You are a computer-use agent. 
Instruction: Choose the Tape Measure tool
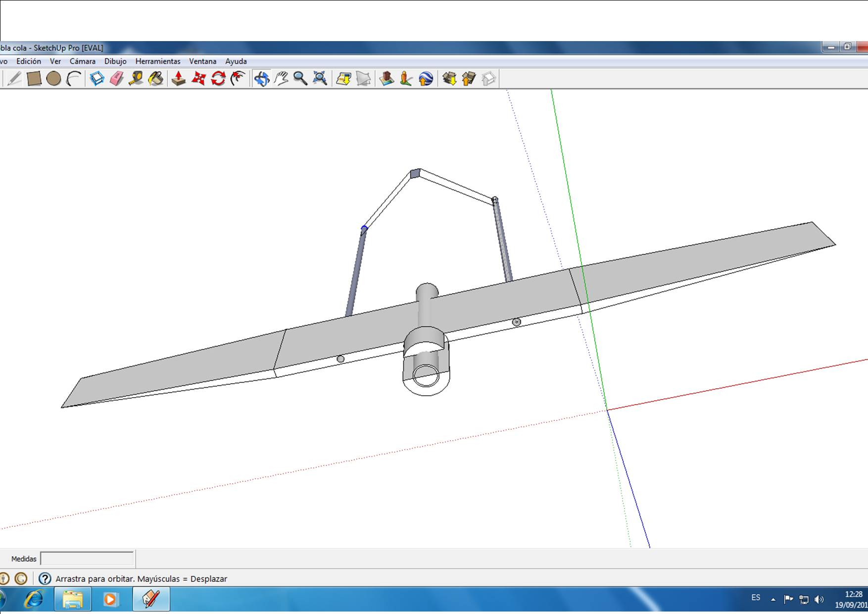(136, 79)
